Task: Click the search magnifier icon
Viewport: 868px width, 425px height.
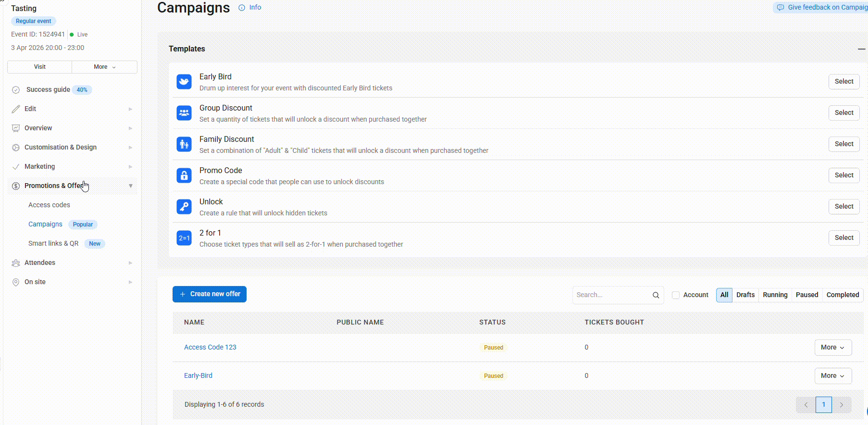Action: [656, 295]
